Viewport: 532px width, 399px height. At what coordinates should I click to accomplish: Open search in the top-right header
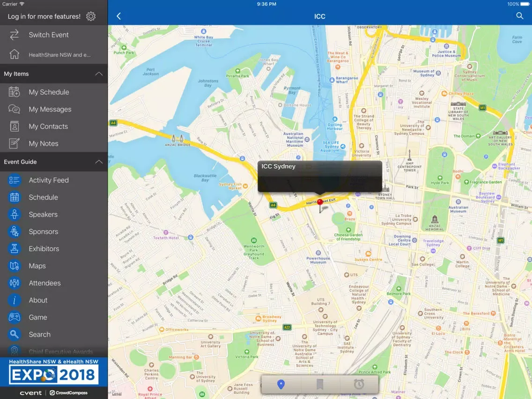coord(519,16)
